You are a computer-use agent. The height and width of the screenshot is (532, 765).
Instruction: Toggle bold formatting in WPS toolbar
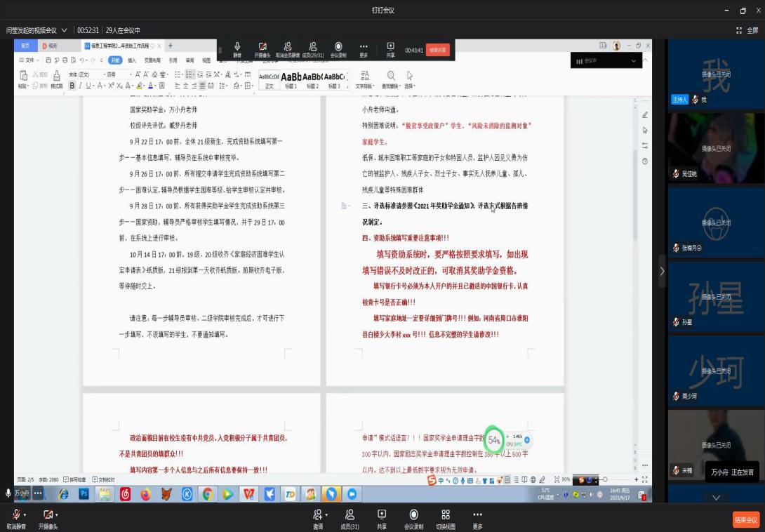71,86
